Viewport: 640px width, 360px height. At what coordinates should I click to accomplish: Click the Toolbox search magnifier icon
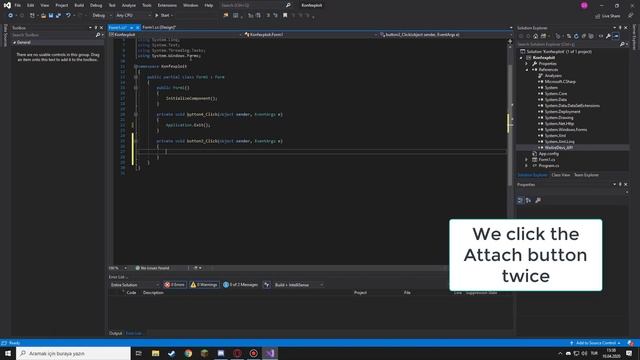click(98, 35)
